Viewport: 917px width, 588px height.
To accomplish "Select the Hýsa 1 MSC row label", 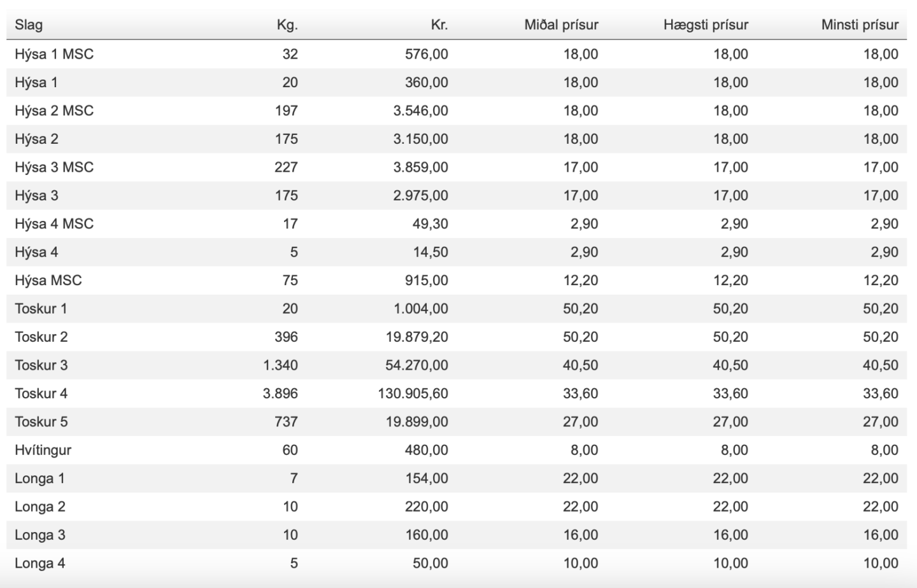I will [54, 54].
